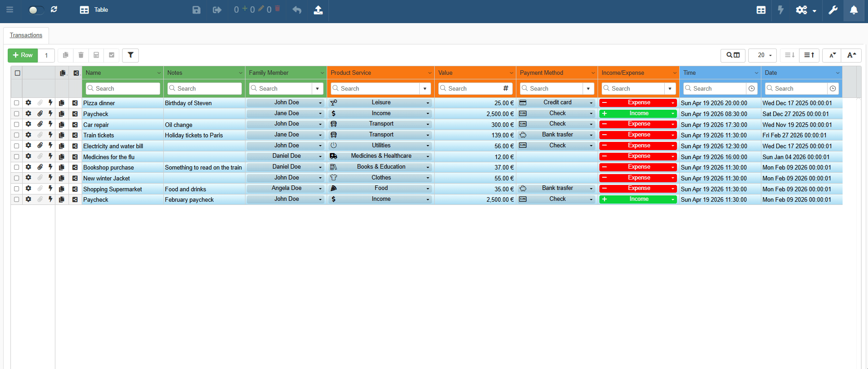868x369 pixels.
Task: Click the red Expense badge on Train tickets row
Action: point(638,135)
